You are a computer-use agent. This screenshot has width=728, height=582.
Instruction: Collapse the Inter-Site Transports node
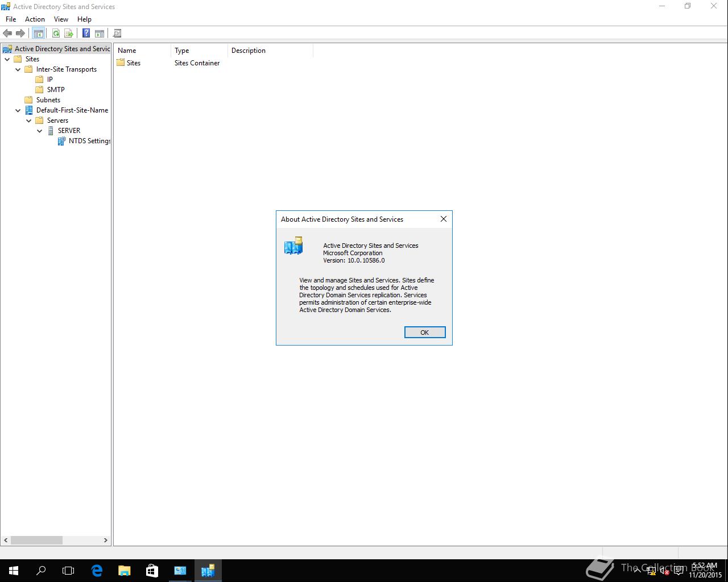pyautogui.click(x=18, y=69)
